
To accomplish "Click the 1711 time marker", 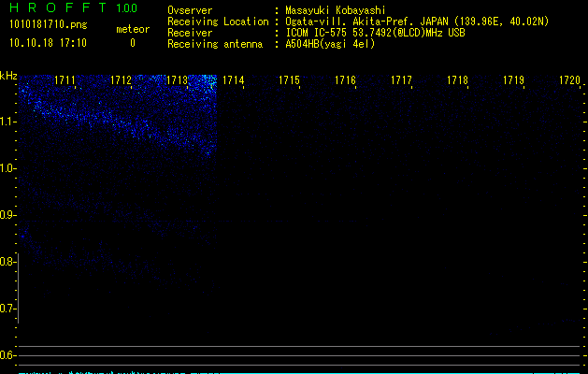I will (65, 80).
